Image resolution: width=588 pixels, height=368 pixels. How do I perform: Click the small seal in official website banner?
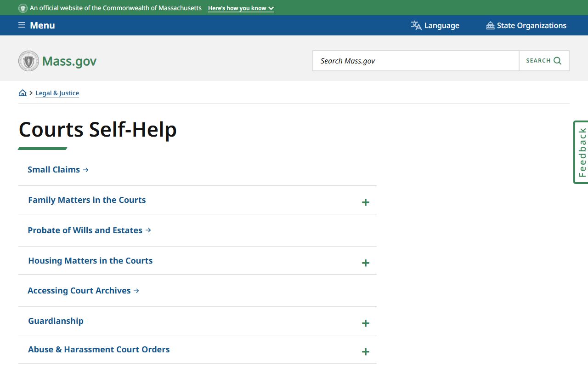click(x=23, y=8)
